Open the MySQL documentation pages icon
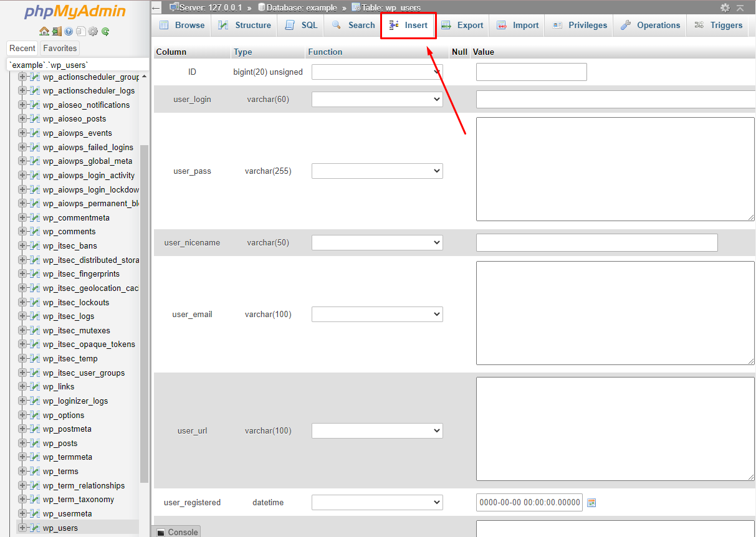The width and height of the screenshot is (756, 537). [80, 31]
